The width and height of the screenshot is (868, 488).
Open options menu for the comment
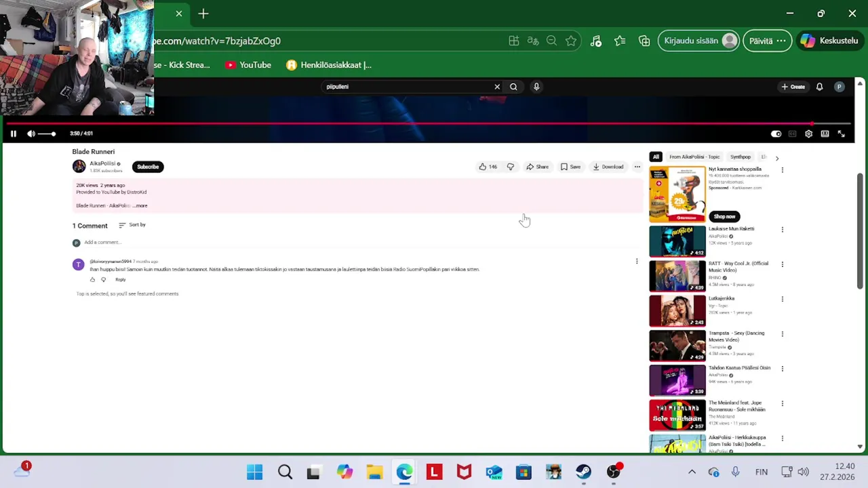pyautogui.click(x=636, y=261)
